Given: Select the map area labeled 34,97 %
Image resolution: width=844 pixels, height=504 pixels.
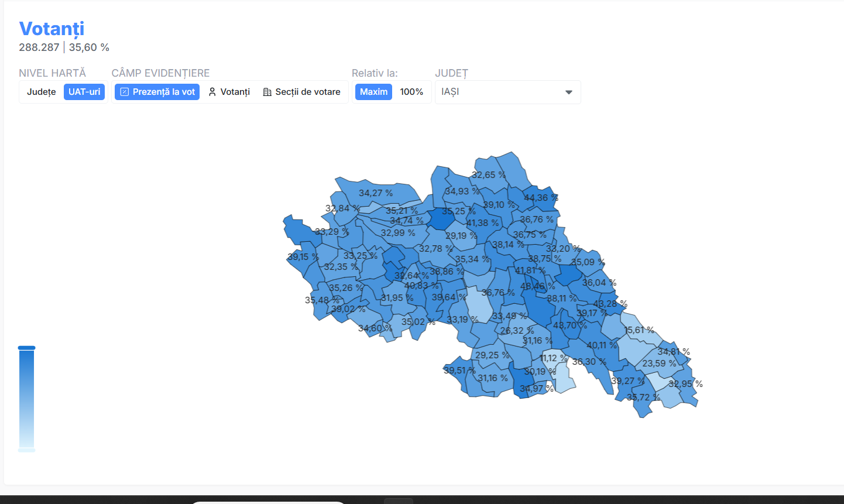Looking at the screenshot, I should (537, 389).
